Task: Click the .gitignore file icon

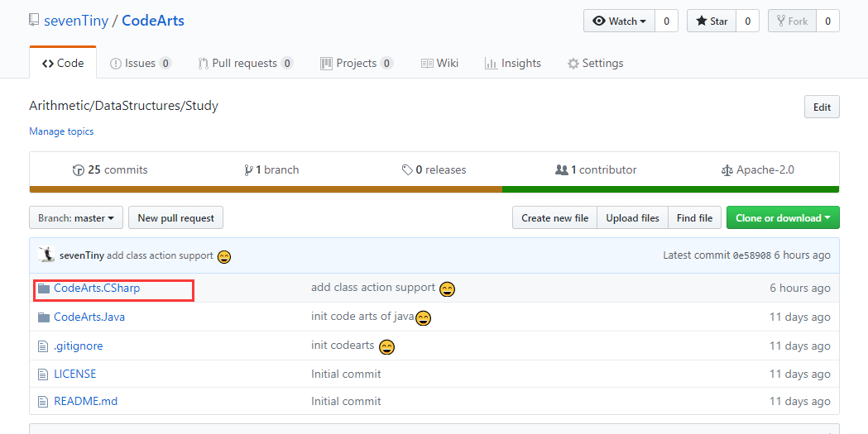Action: pos(44,346)
